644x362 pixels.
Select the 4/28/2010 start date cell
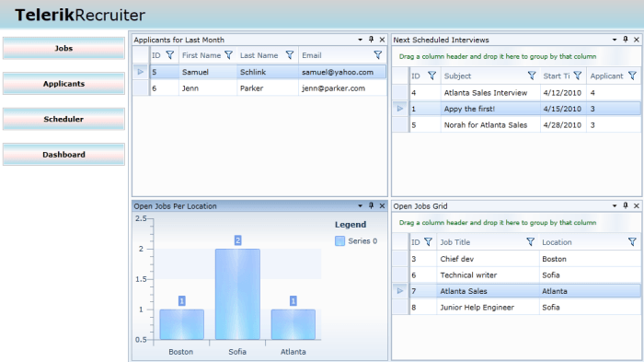click(563, 124)
